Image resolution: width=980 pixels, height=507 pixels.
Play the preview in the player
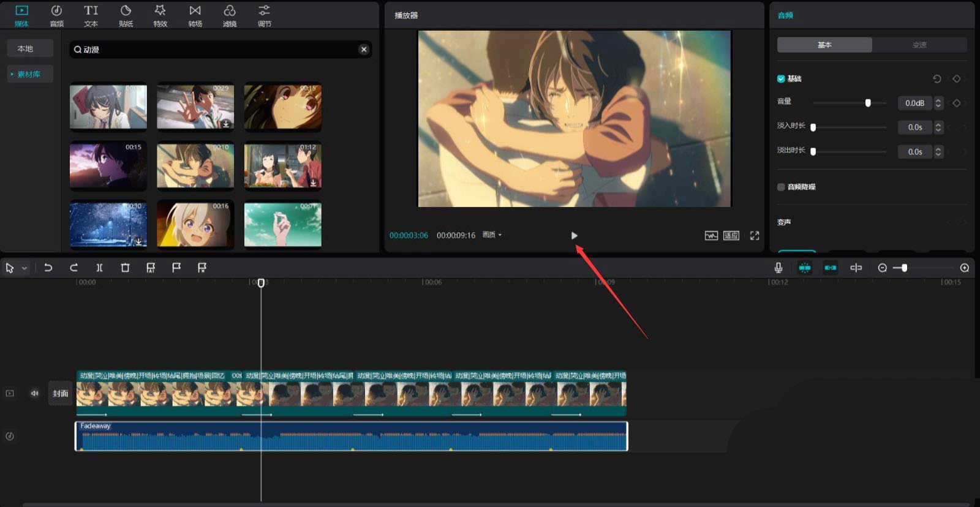574,235
